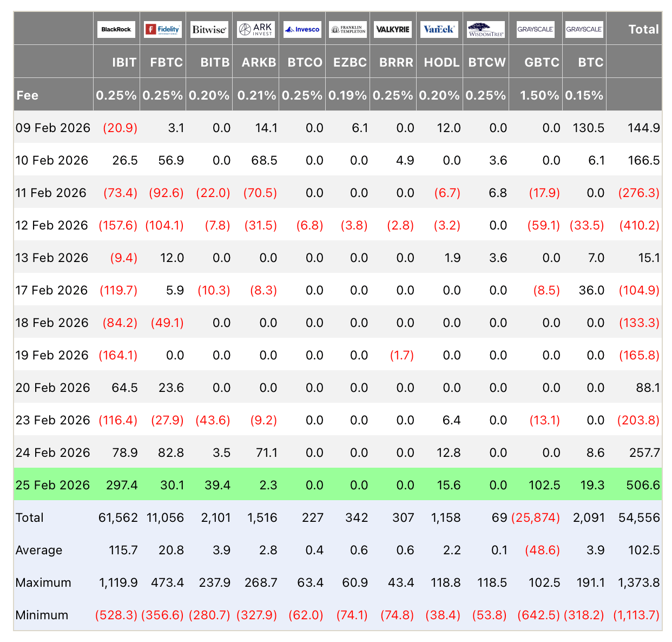Click the WisdomTree logo
Image resolution: width=672 pixels, height=642 pixels.
486,29
